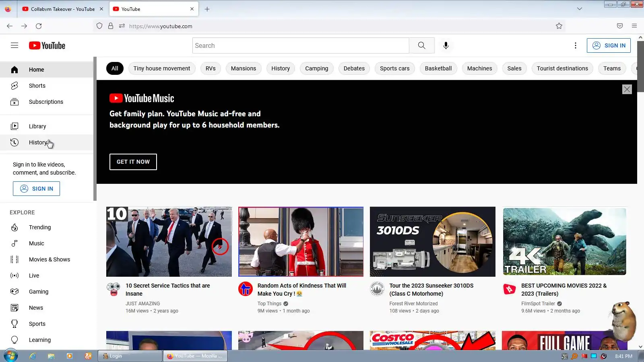Open a new browser tab
This screenshot has height=362, width=644.
(x=207, y=9)
